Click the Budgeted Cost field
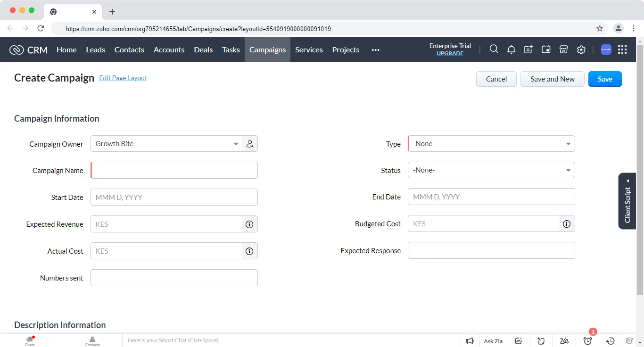644x347 pixels. (484, 223)
